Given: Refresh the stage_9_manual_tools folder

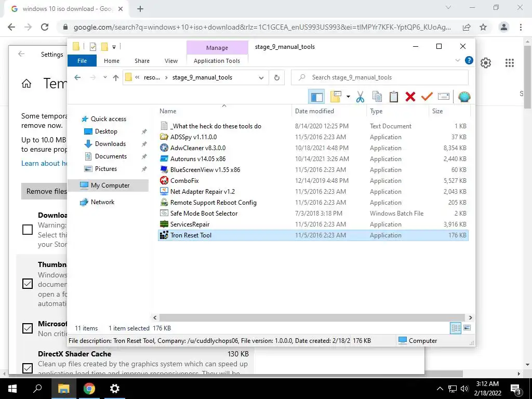Looking at the screenshot, I should pos(277,78).
